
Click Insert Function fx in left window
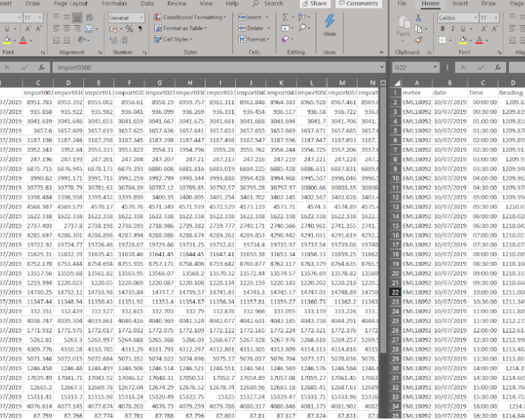click(x=41, y=67)
